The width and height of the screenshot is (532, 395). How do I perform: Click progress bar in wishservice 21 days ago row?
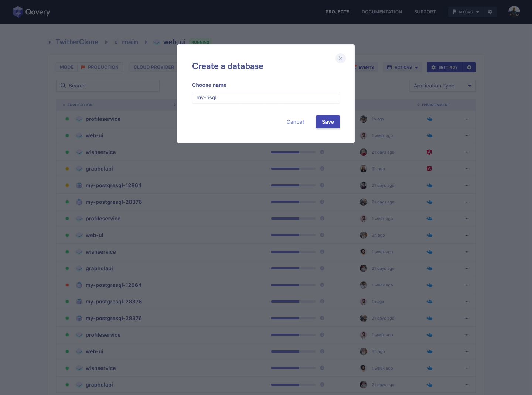tap(293, 152)
